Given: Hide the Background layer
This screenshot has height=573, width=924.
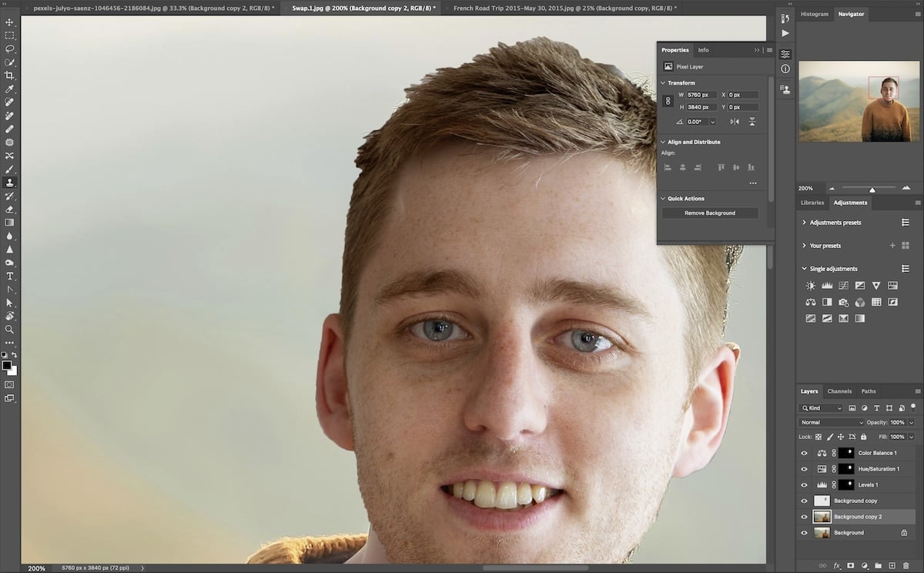Looking at the screenshot, I should click(804, 532).
